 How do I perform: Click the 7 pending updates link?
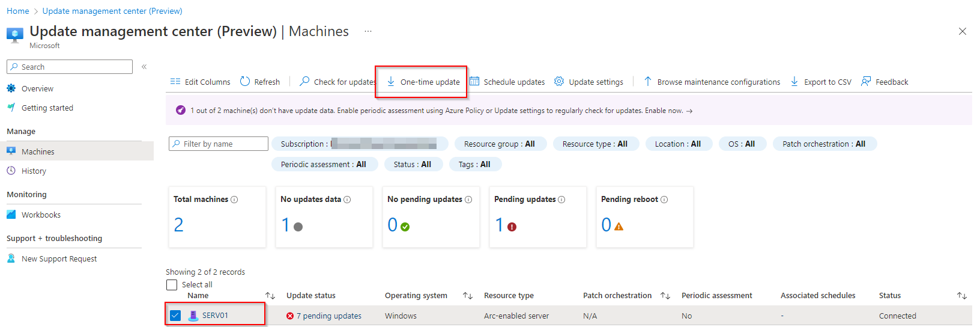329,316
